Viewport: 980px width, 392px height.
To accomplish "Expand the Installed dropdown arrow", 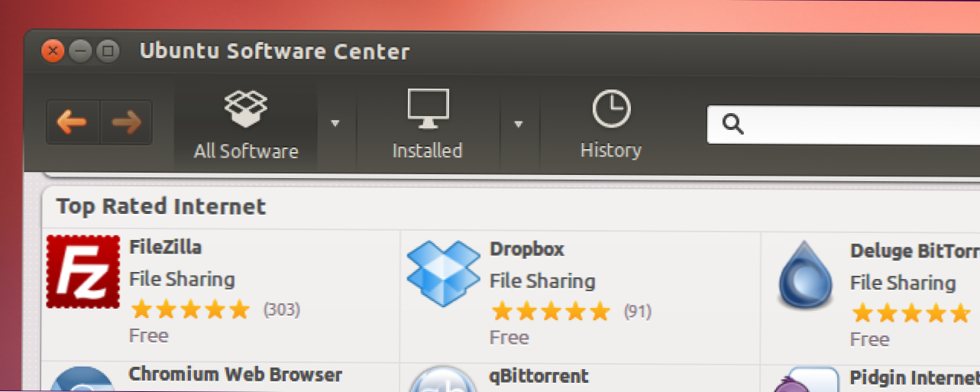I will point(519,124).
